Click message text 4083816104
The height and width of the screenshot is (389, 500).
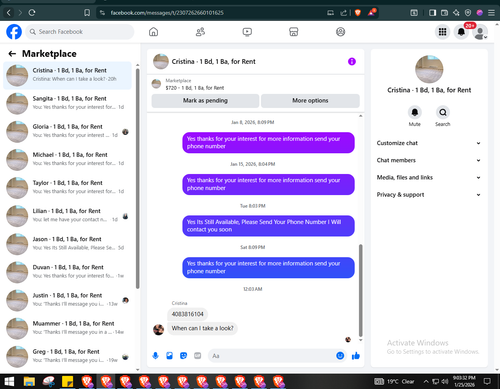coord(187,314)
